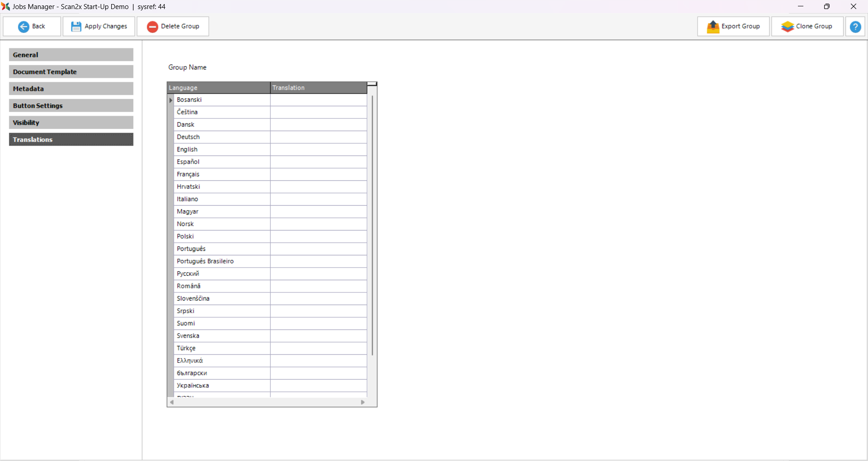Click the Clone Group layers icon
868x461 pixels.
pos(787,27)
